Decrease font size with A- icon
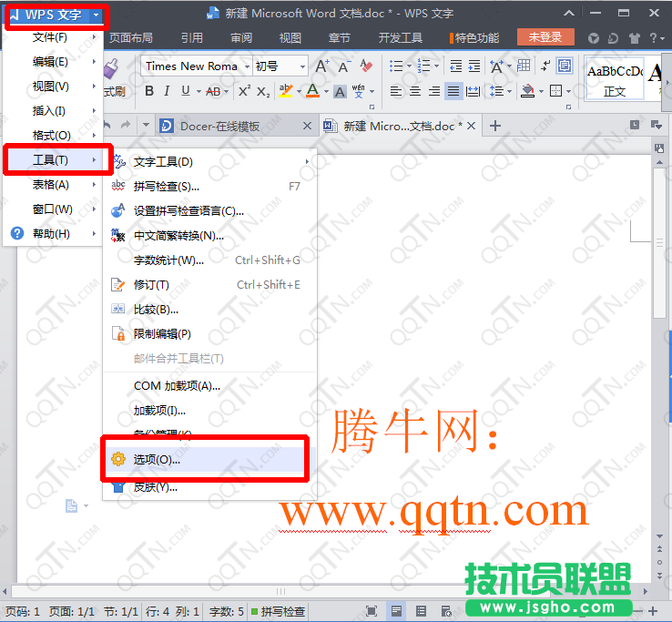The image size is (672, 622). 344,66
